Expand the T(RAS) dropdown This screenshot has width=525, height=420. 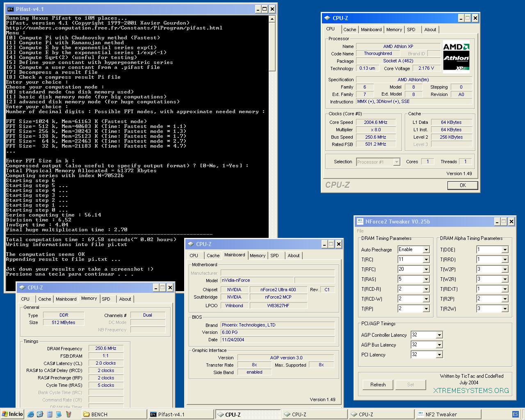pos(426,279)
